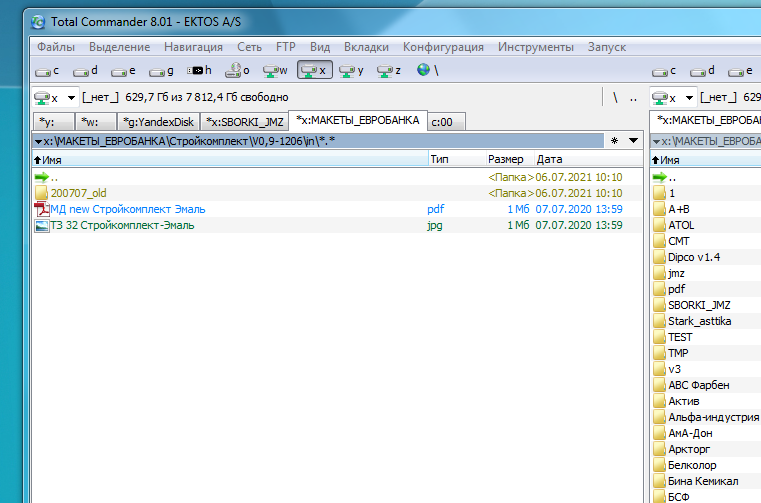This screenshot has width=761, height=503.
Task: Sort left panel by Имя column
Action: point(230,159)
